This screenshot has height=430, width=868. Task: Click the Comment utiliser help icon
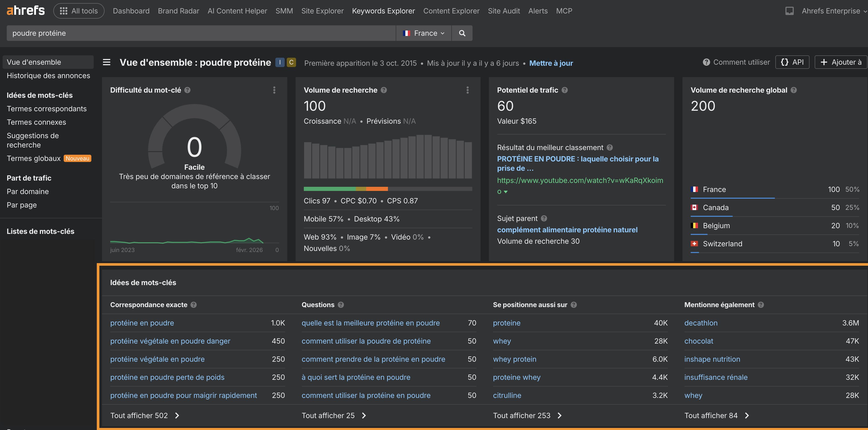(707, 62)
